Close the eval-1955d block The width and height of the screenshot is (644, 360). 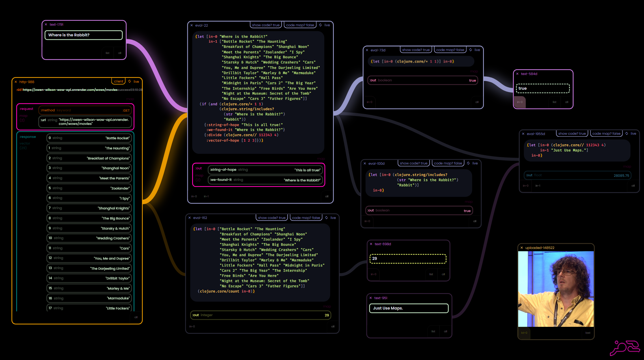[523, 134]
